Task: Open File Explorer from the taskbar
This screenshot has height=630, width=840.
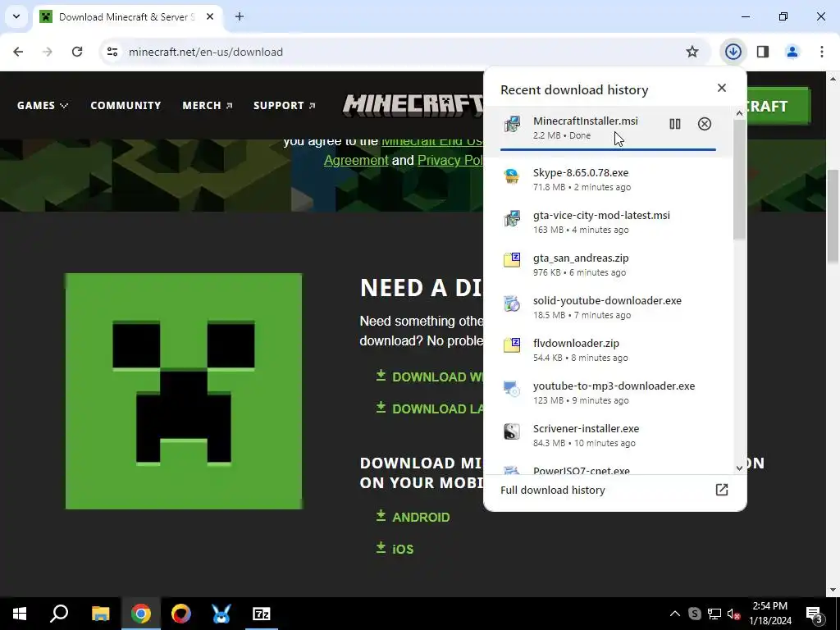Action: pyautogui.click(x=100, y=614)
